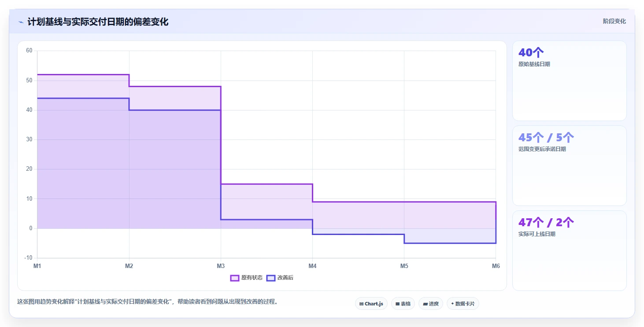The width and height of the screenshot is (644, 327).
Task: Click the title 计划基线与实际交付日期的偏差变化
Action: point(98,22)
